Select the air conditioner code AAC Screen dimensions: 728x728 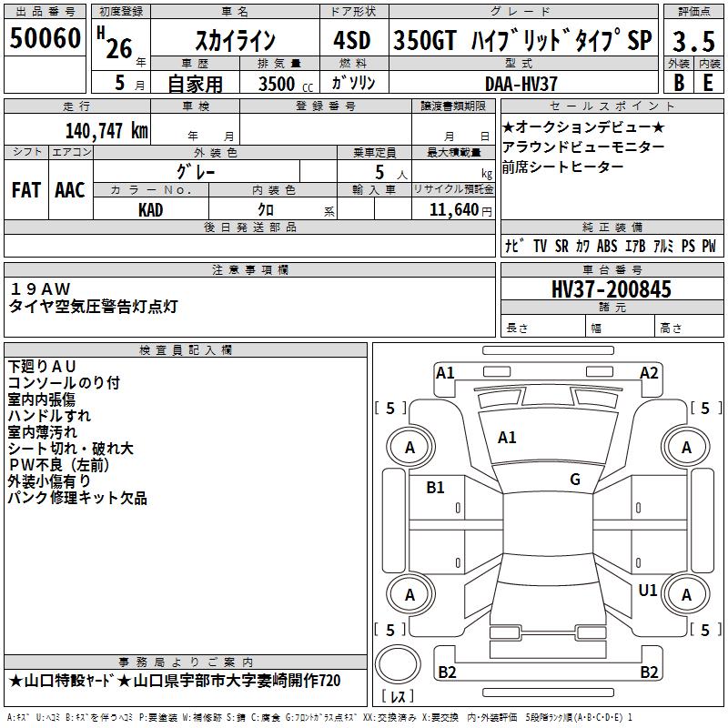tap(70, 190)
